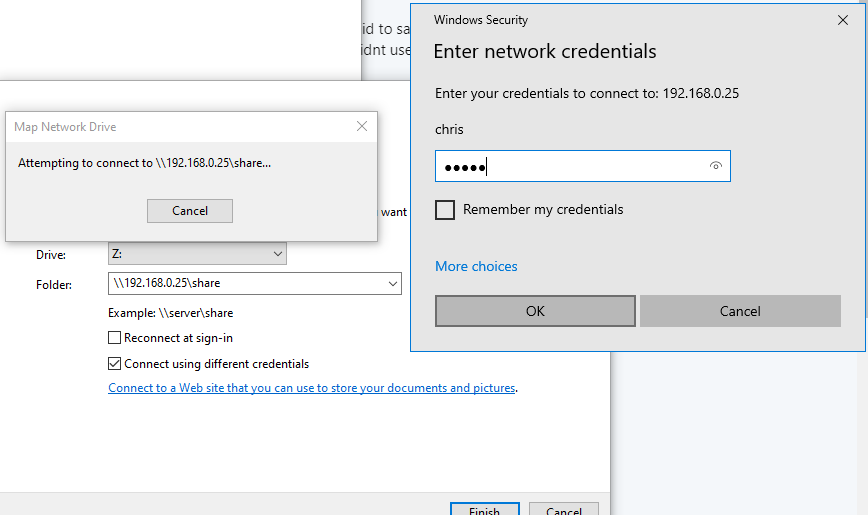Close the Map Network Drive progress dialog
Image resolution: width=868 pixels, height=515 pixels.
pos(362,127)
